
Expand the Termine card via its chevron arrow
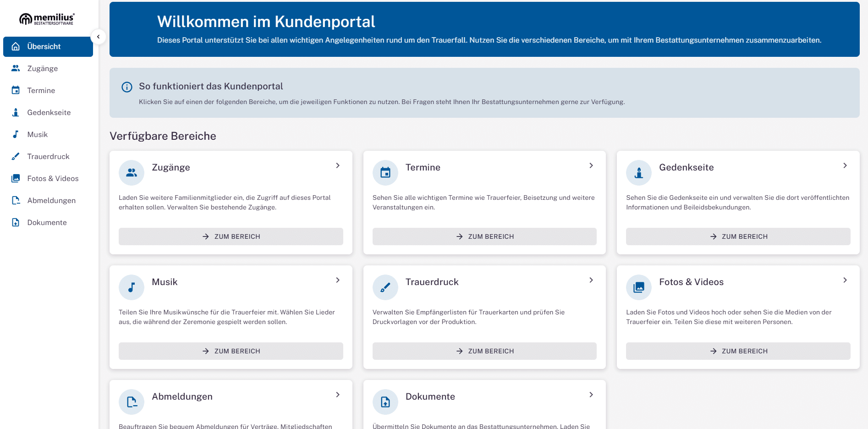coord(591,165)
